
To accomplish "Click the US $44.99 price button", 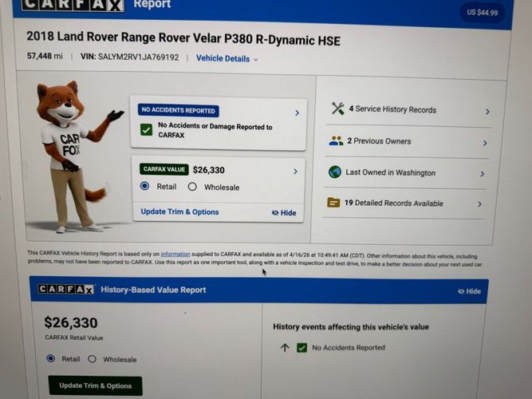I will click(x=482, y=13).
